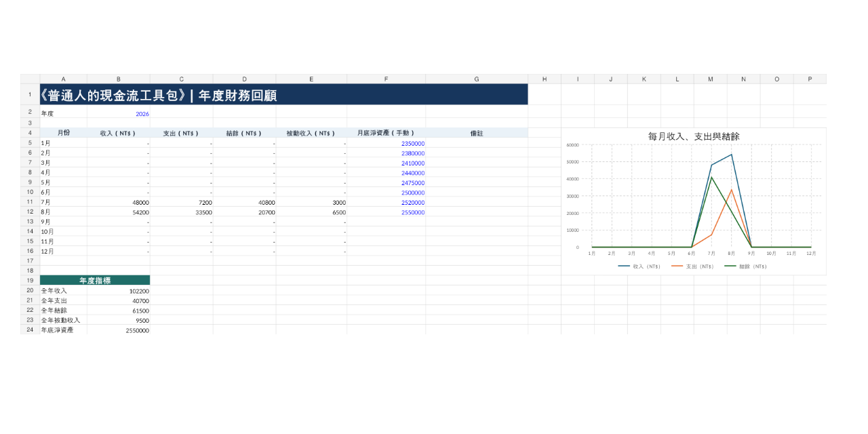This screenshot has height=434, width=868.
Task: Click the 全年收入 label cell
Action: tap(64, 291)
